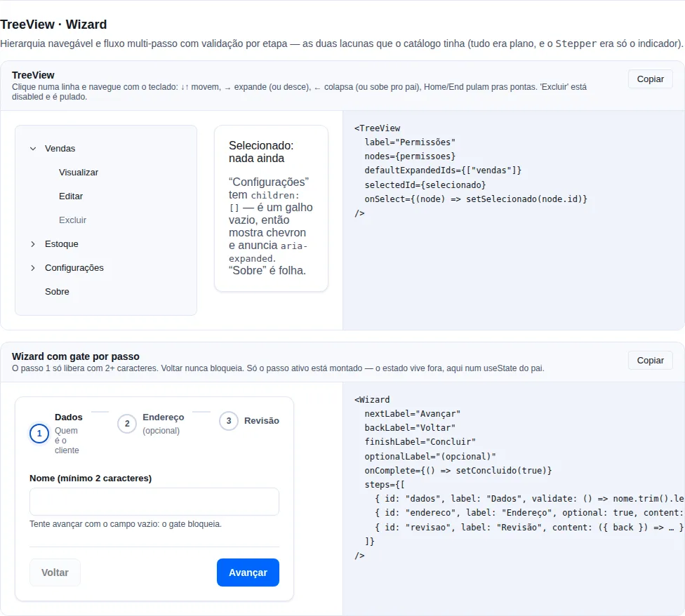The image size is (685, 616).
Task: Click the step 2 circle for Endereço
Action: pos(127,424)
